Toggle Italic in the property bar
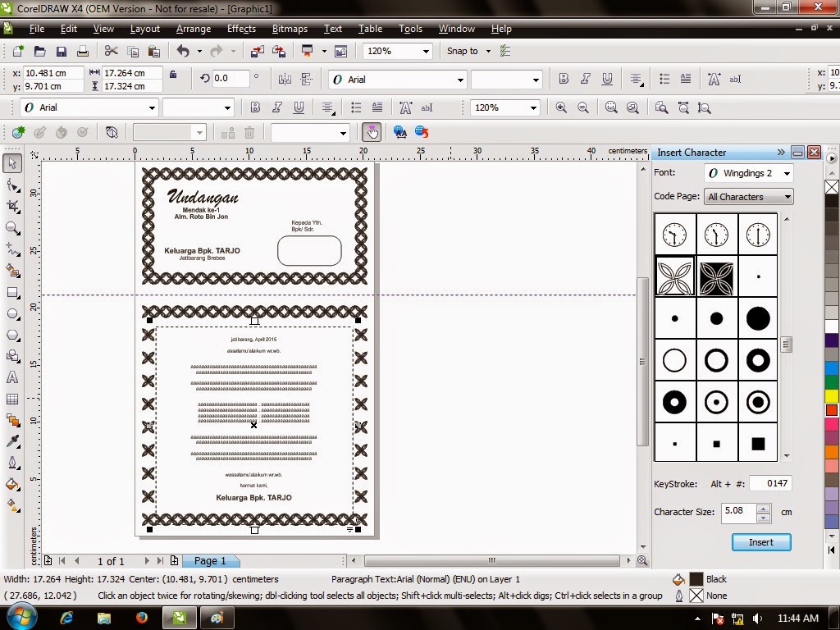Screen dimensions: 840x630 point(585,79)
